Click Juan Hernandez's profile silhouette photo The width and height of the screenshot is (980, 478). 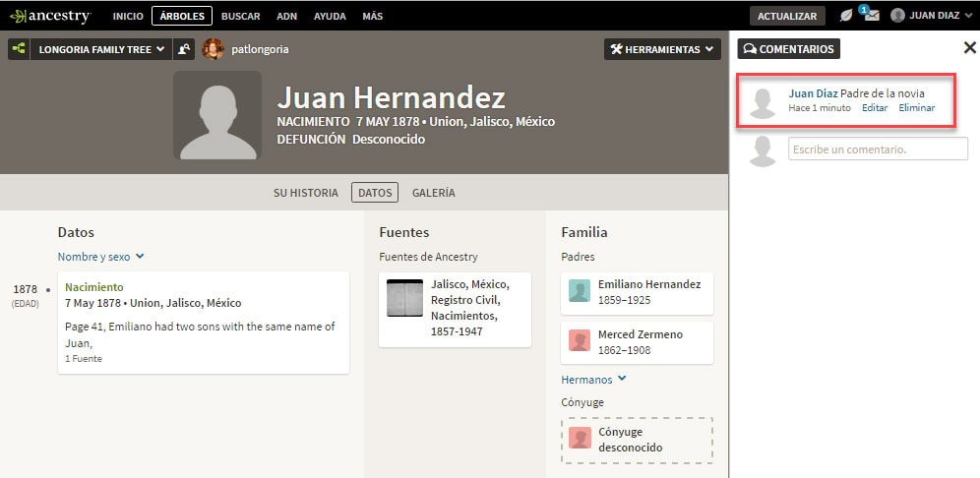(217, 115)
